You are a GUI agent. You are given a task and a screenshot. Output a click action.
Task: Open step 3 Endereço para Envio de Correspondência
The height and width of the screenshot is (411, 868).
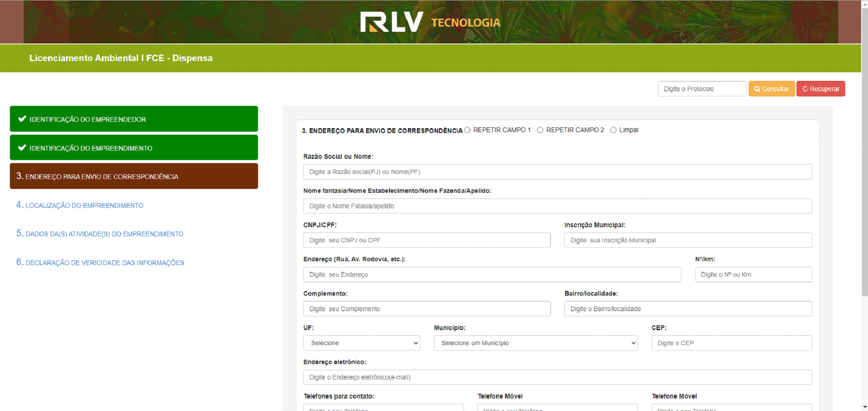click(134, 176)
